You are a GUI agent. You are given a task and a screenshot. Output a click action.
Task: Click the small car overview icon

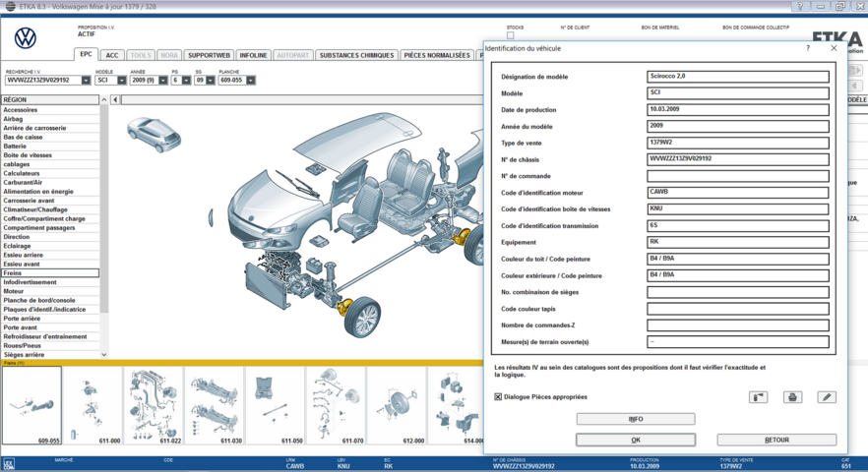tap(154, 135)
